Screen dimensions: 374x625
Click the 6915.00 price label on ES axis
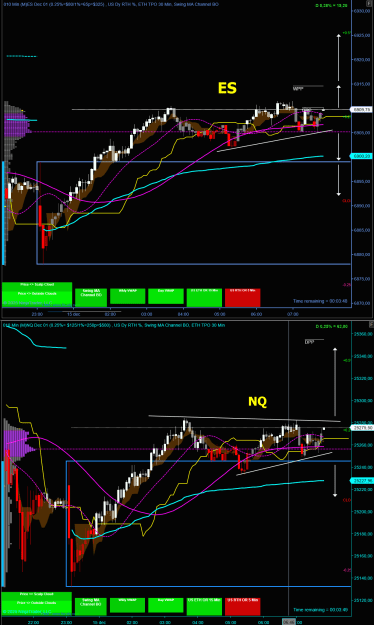(x=362, y=84)
